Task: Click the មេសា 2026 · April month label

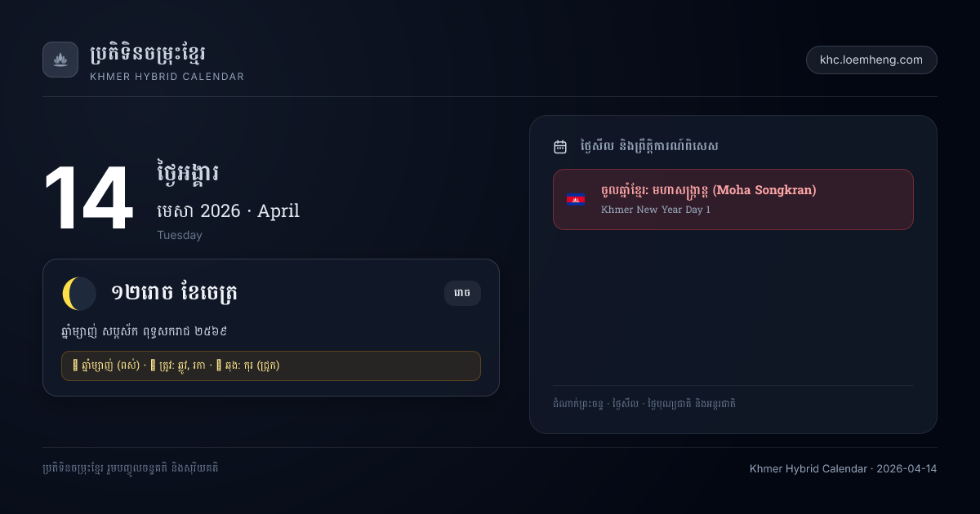Action: point(228,211)
